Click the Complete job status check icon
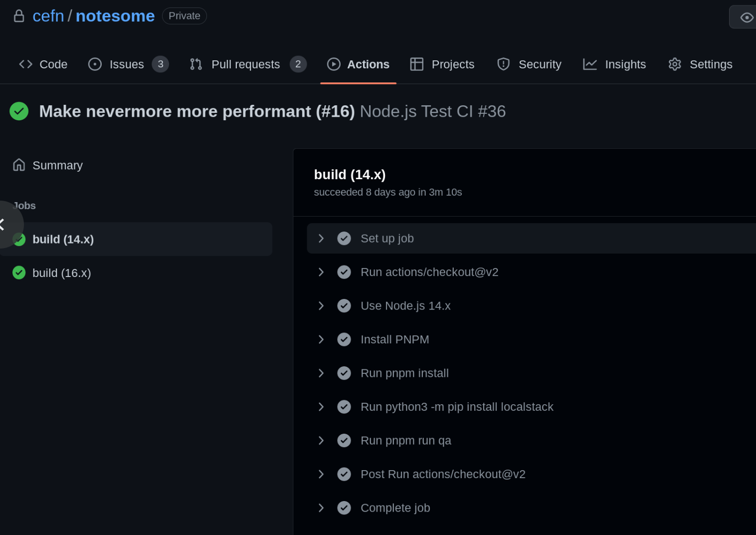 pyautogui.click(x=344, y=508)
